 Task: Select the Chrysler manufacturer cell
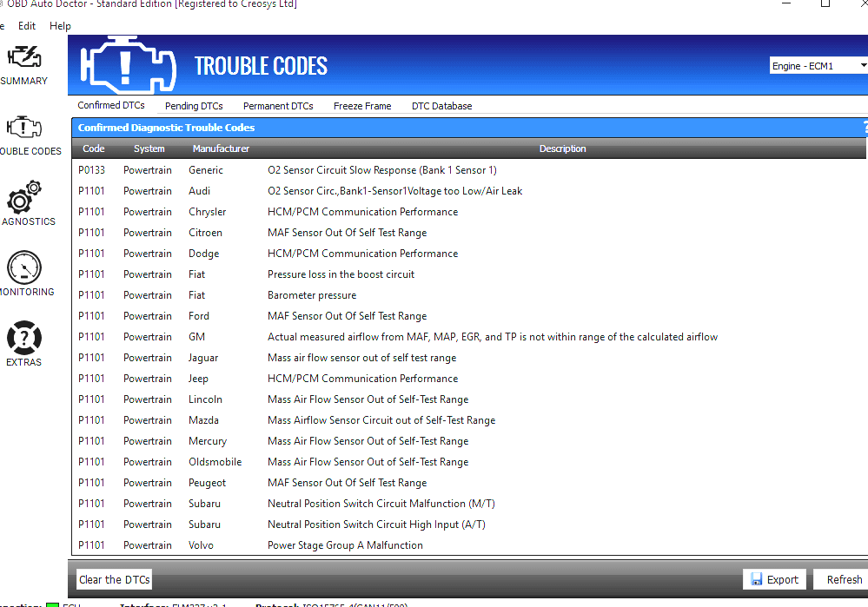207,212
